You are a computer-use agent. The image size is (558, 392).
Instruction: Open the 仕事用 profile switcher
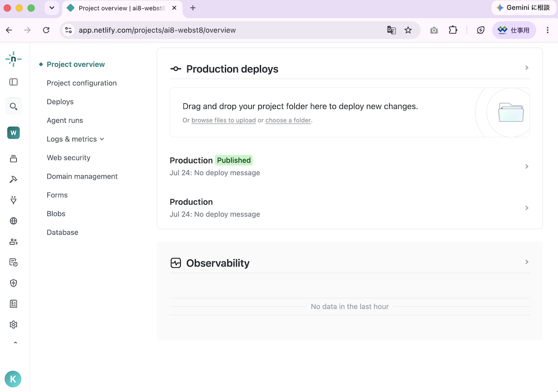coord(514,30)
